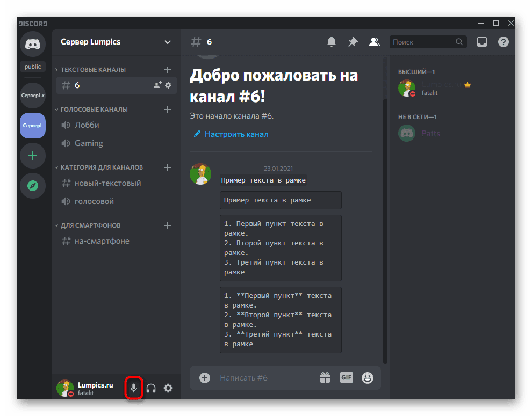Join the голосовой voice channel
This screenshot has width=532, height=416.
pyautogui.click(x=117, y=201)
